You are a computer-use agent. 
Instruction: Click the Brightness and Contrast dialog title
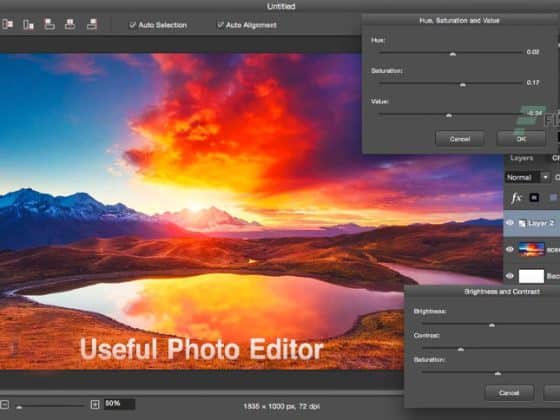[502, 292]
